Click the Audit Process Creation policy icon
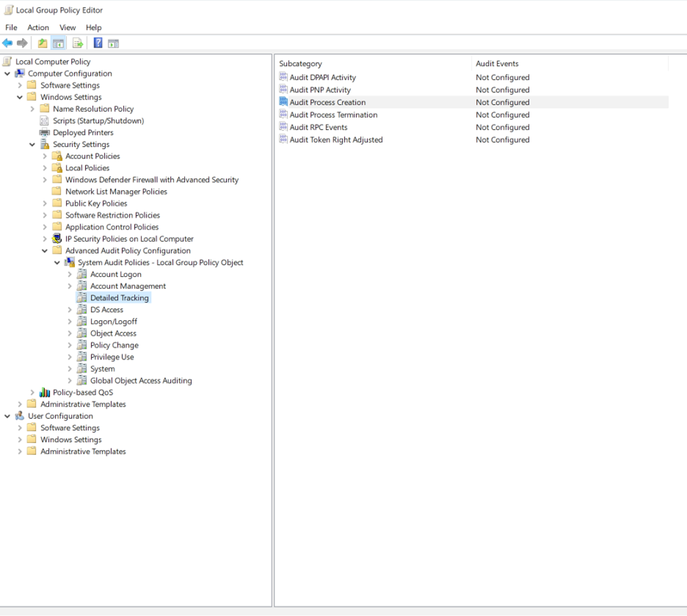 tap(284, 101)
